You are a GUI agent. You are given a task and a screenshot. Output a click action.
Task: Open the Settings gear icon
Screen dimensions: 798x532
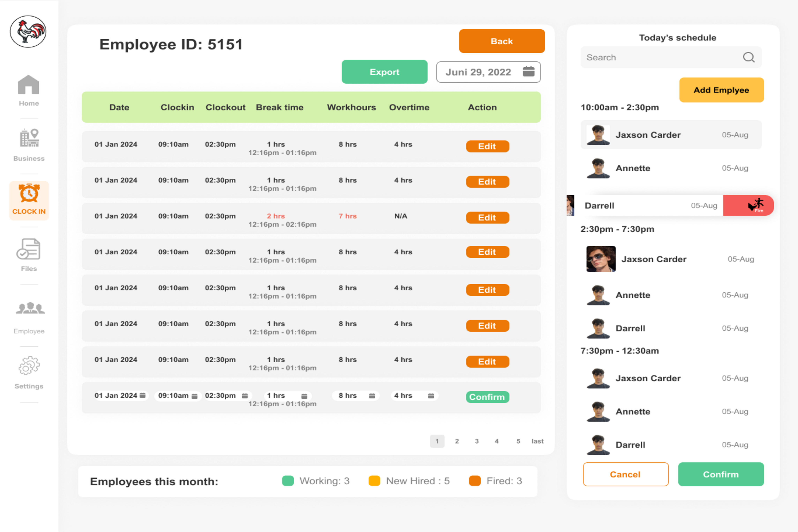tap(29, 365)
